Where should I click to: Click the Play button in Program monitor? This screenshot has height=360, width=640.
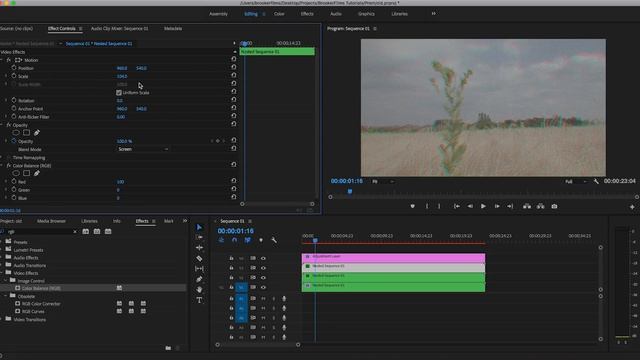click(x=483, y=207)
